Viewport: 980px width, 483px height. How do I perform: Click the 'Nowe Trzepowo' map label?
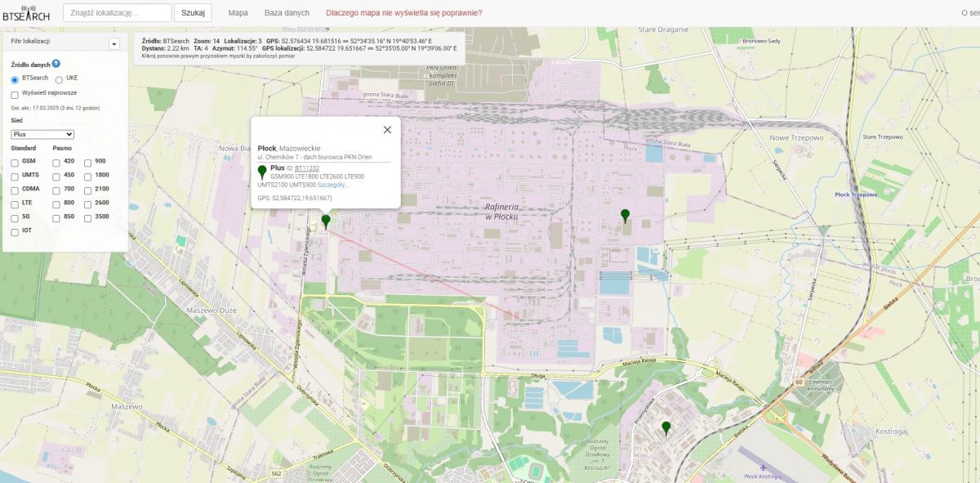795,137
